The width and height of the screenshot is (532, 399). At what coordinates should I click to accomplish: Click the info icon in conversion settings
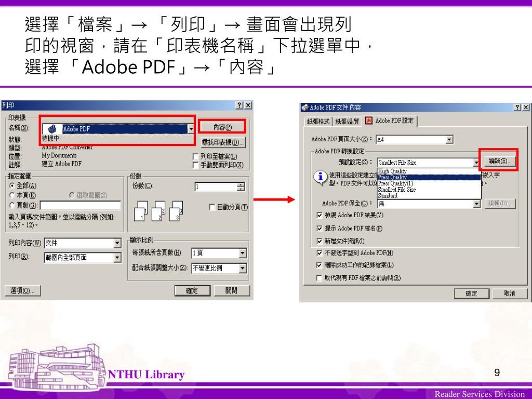coord(320,177)
